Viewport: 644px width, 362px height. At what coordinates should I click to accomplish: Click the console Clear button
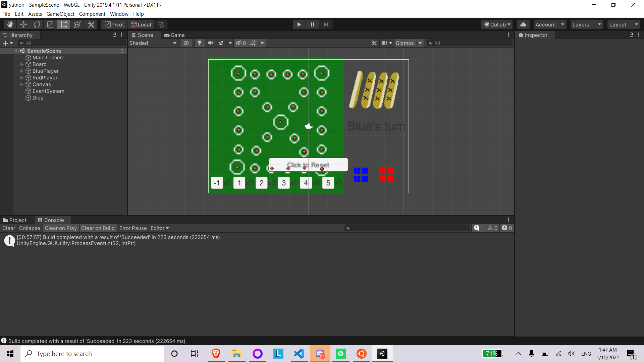[x=9, y=228]
